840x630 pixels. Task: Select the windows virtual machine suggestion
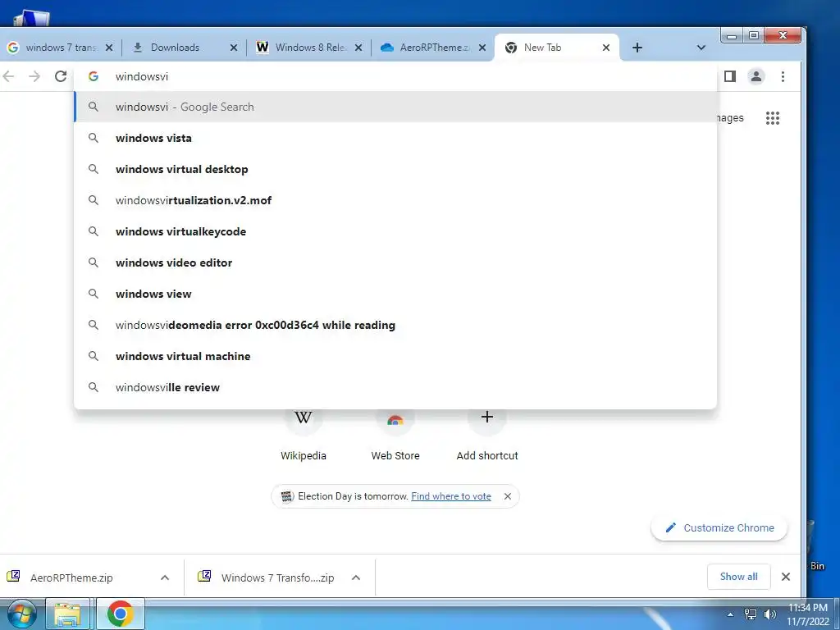(395, 356)
